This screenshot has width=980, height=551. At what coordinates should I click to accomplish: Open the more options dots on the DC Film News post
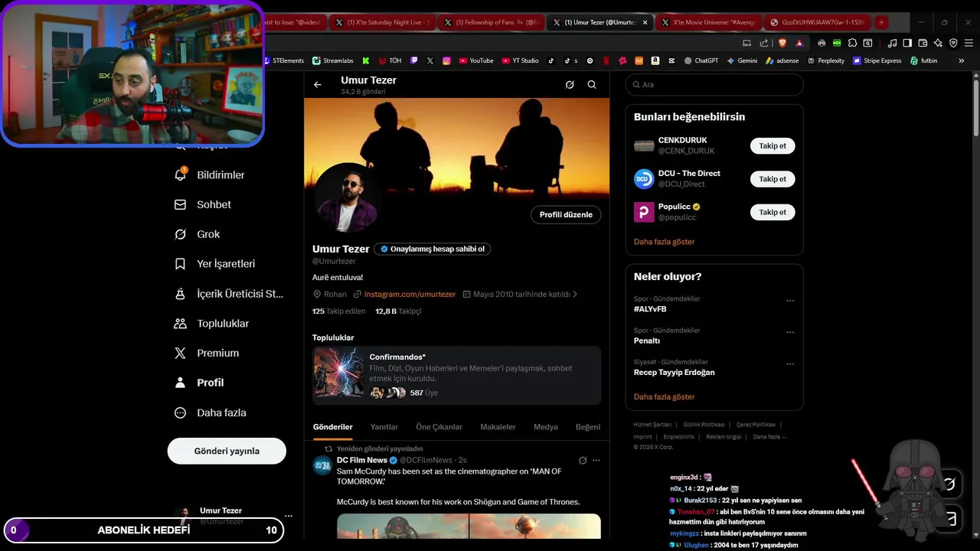coord(596,460)
